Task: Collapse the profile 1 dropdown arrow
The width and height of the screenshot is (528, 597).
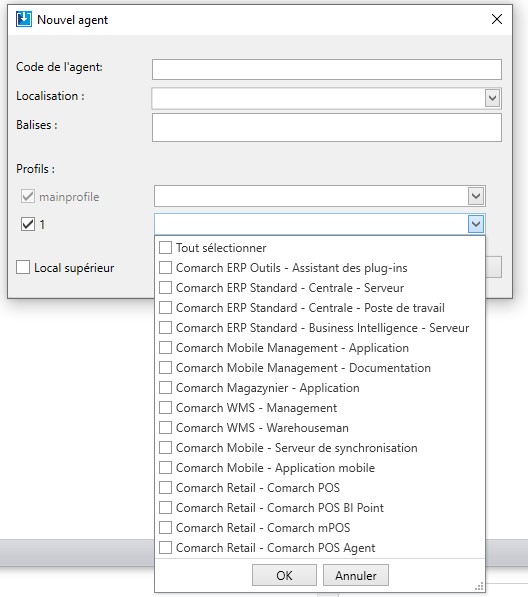Action: coord(476,224)
